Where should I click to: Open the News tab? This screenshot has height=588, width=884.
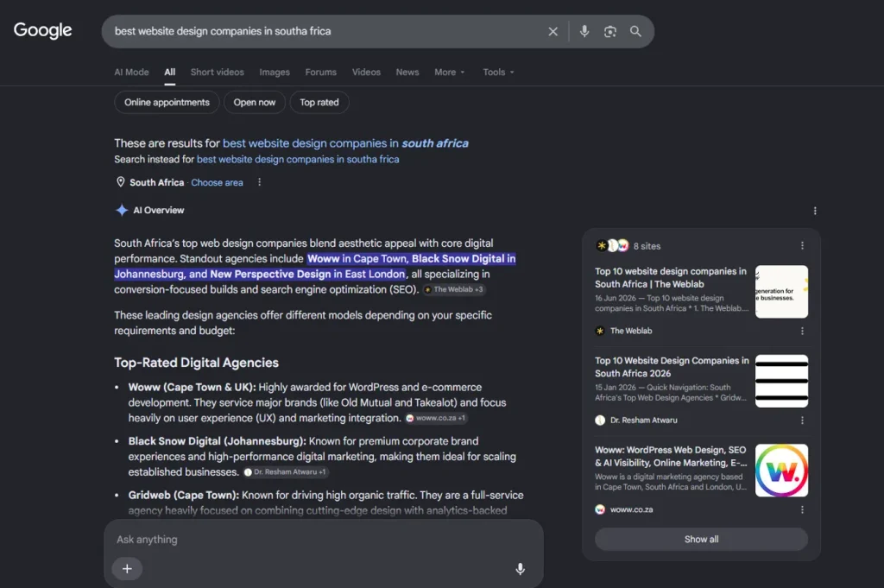407,73
